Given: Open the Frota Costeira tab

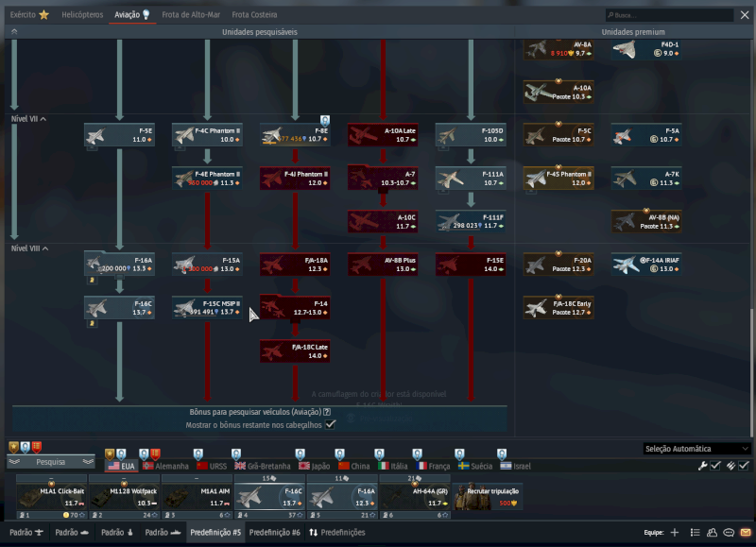Looking at the screenshot, I should coord(254,15).
